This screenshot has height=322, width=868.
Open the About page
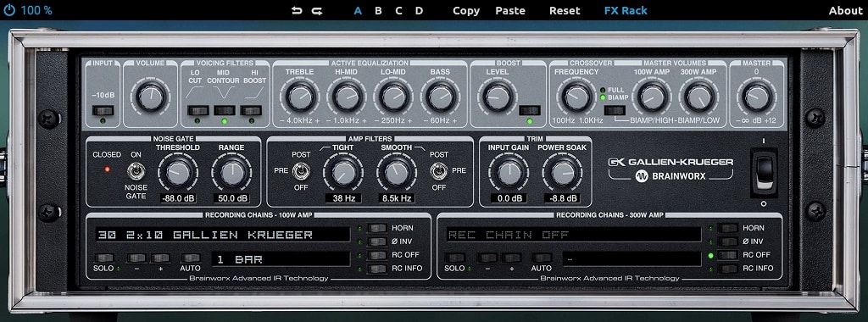(845, 10)
